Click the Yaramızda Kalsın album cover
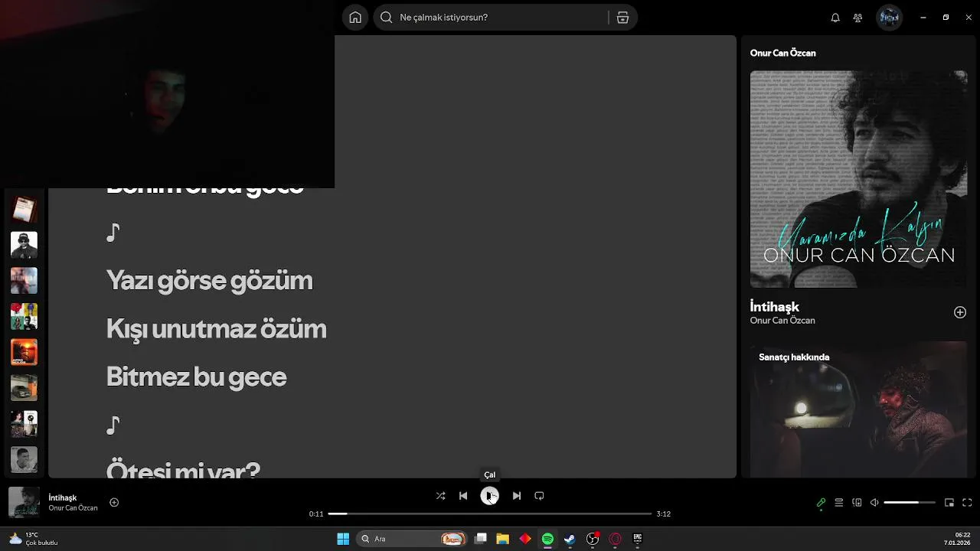The height and width of the screenshot is (551, 980). pos(858,179)
